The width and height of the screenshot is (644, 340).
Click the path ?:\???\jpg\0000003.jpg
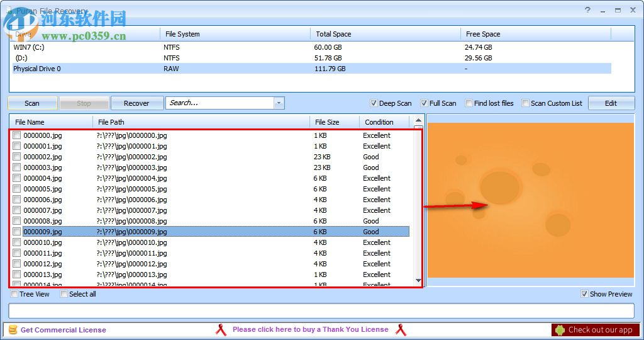[x=132, y=167]
